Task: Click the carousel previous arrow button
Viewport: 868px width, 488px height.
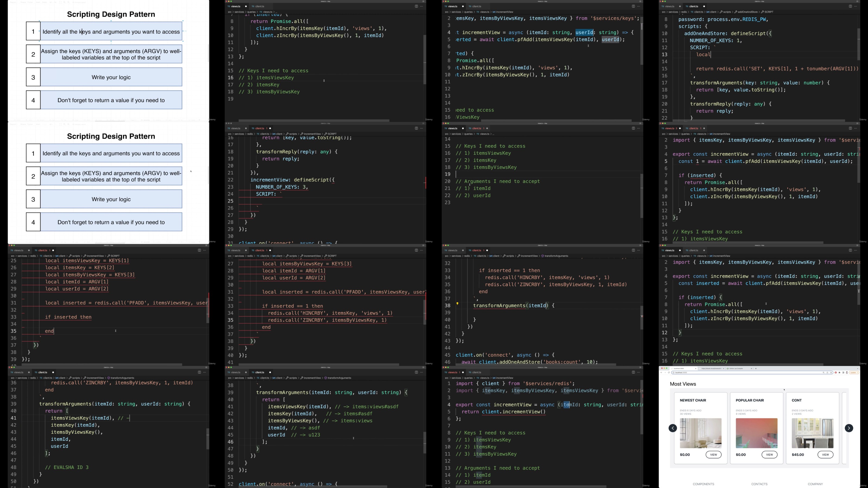Action: point(673,428)
